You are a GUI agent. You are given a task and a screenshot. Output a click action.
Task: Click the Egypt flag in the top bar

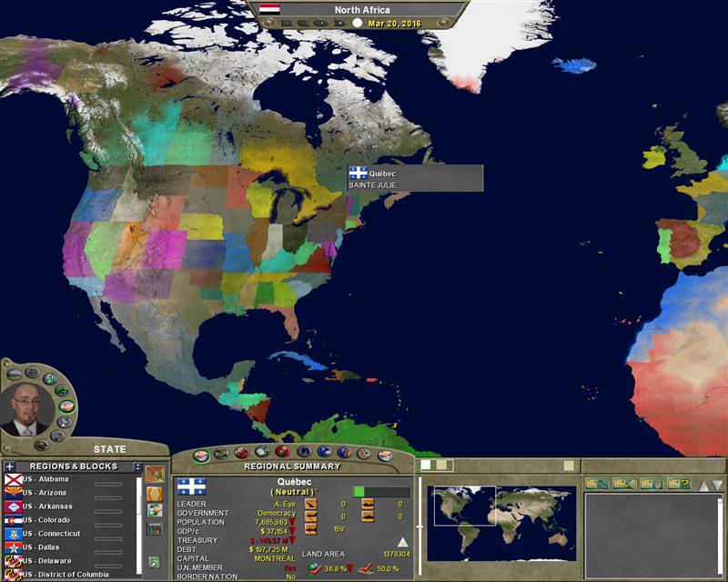tap(270, 8)
